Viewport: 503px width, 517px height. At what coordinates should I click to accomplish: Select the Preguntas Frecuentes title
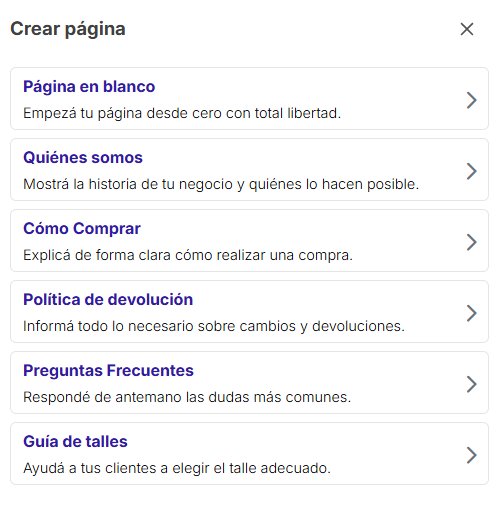108,371
